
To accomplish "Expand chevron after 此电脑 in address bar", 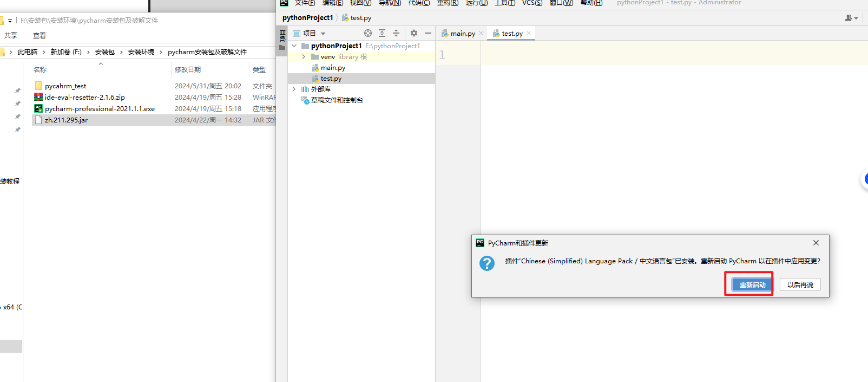I will click(x=44, y=52).
